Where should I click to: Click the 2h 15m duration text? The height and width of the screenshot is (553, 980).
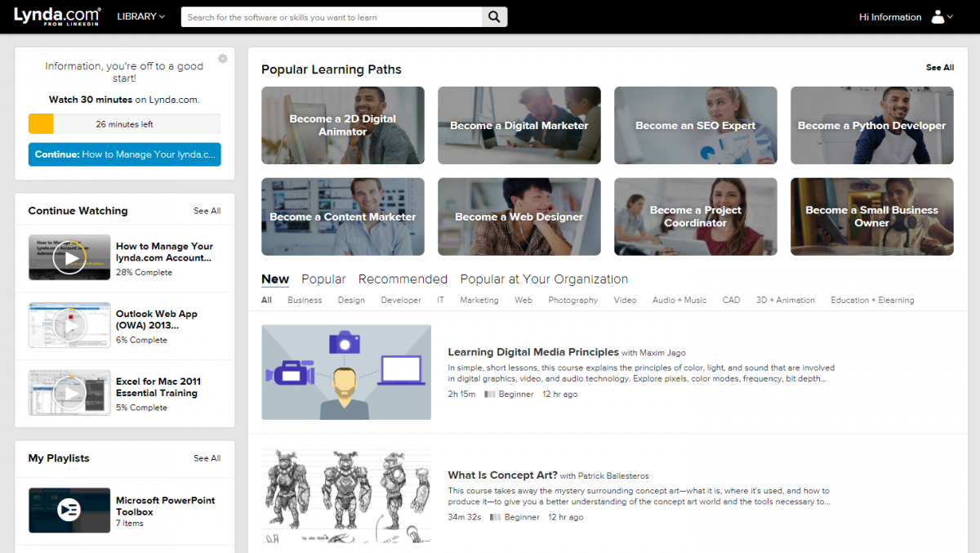[461, 394]
